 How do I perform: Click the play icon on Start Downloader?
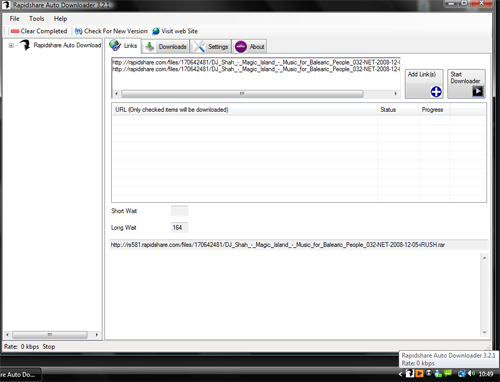pos(478,91)
